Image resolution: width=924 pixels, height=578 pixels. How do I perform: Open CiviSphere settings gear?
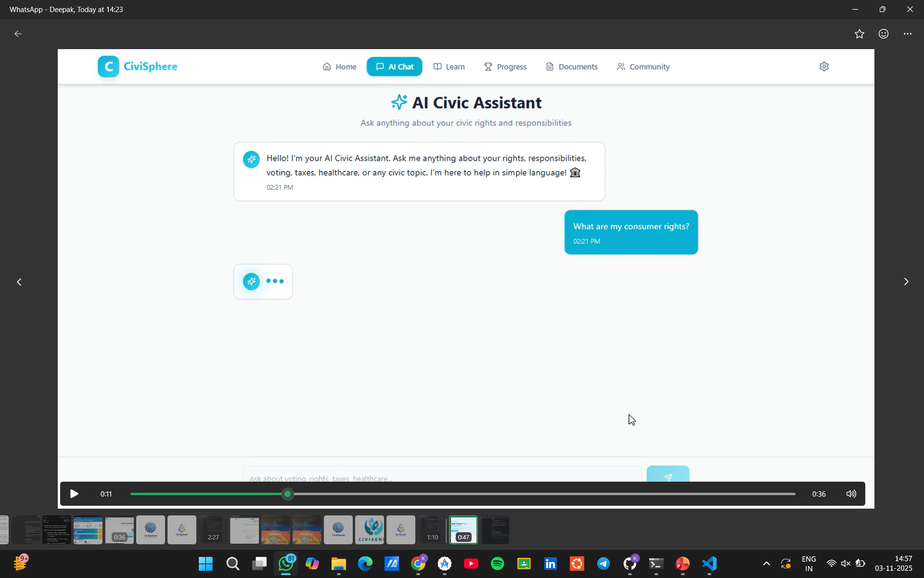pos(824,66)
